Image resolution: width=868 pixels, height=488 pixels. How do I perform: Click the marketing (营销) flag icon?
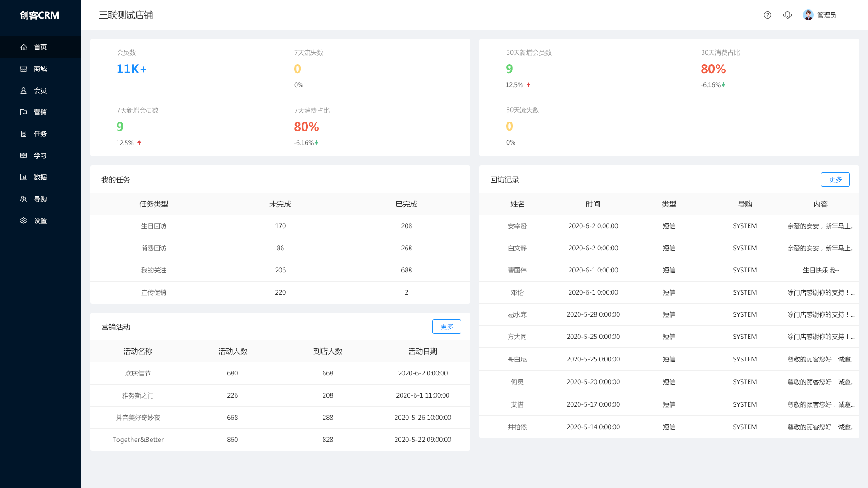pos(24,112)
